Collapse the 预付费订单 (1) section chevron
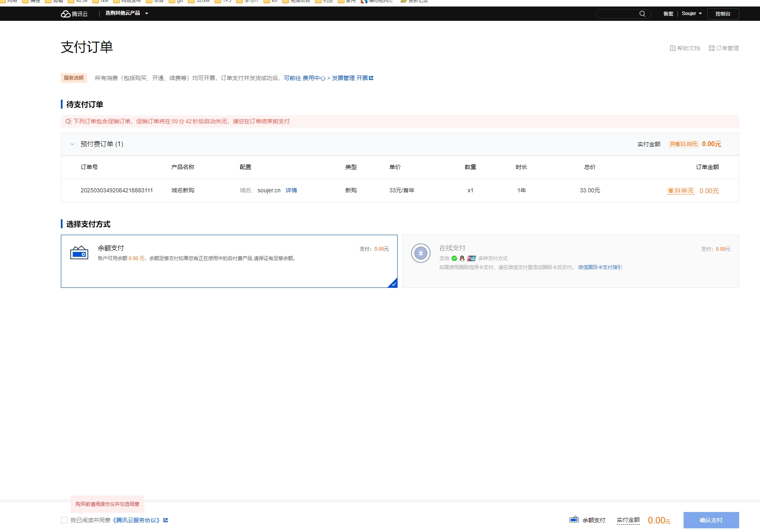760x532 pixels. [x=72, y=144]
